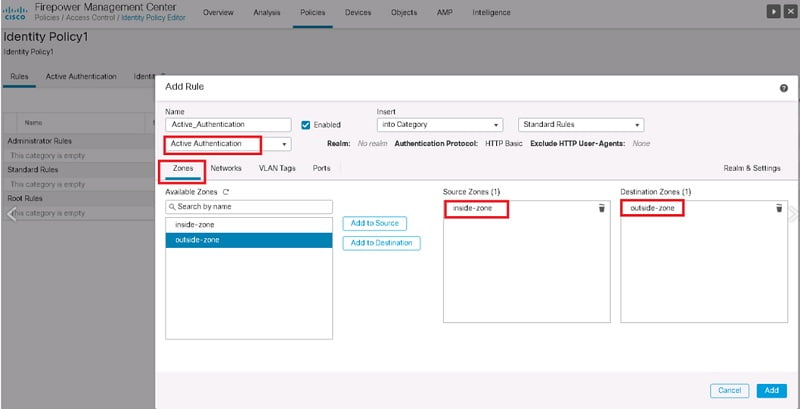Open the Policies menu

click(x=313, y=13)
